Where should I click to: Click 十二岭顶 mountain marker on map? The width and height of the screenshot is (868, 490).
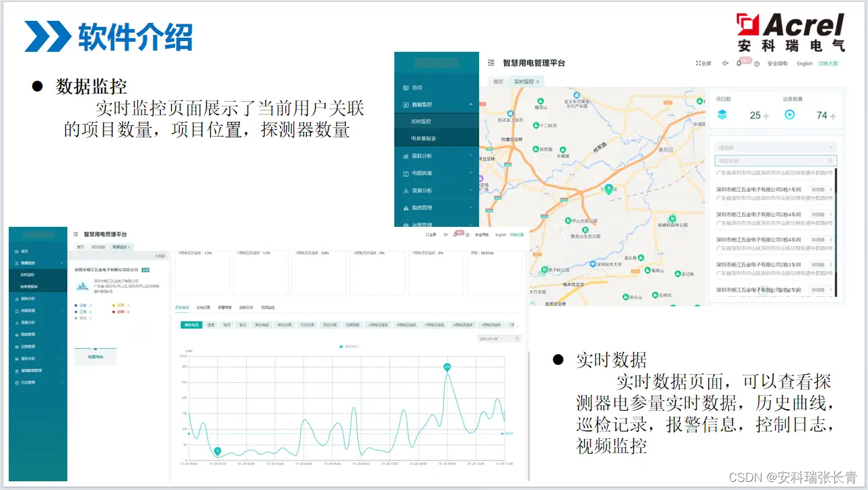(x=536, y=125)
